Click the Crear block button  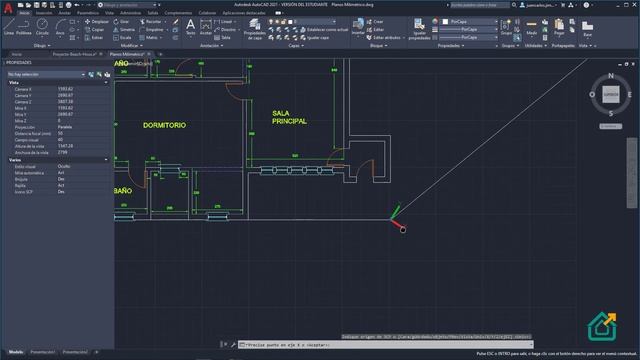click(x=376, y=22)
